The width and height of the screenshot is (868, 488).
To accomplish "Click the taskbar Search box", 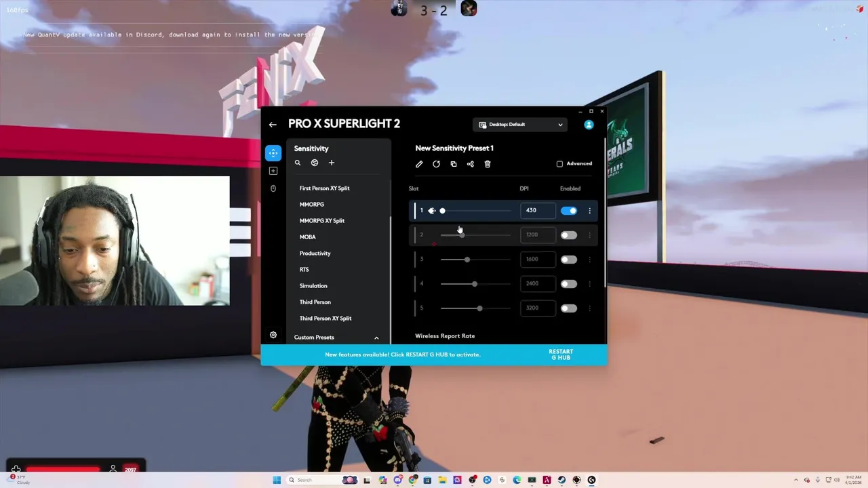I will pos(321,480).
